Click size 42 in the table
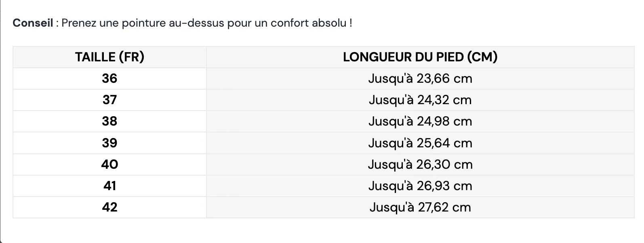The image size is (644, 243). click(109, 207)
